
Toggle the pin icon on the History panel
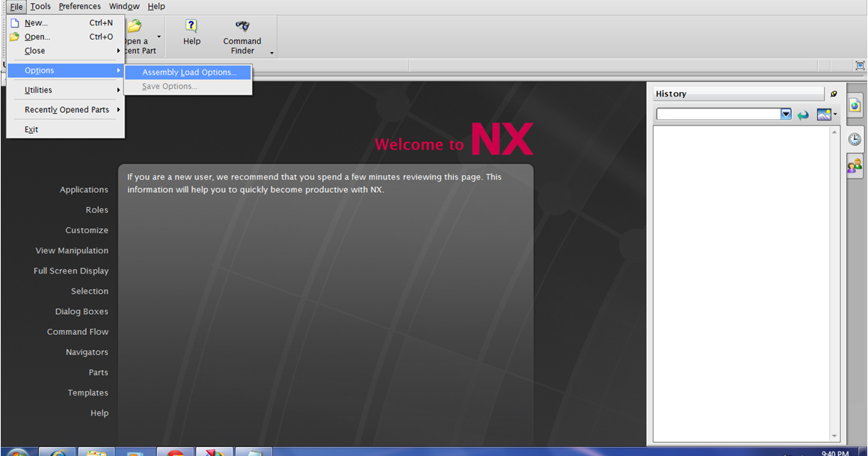(833, 93)
